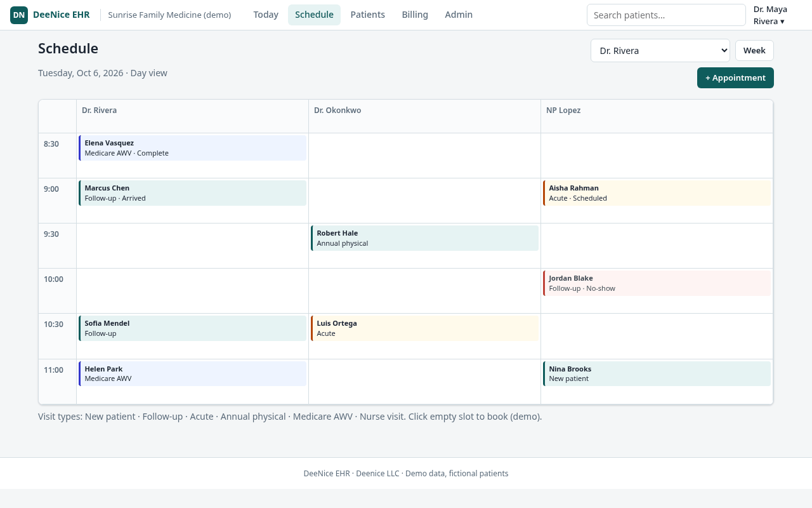Viewport: 812px width, 508px height.
Task: Go to the Today tab
Action: pyautogui.click(x=266, y=15)
